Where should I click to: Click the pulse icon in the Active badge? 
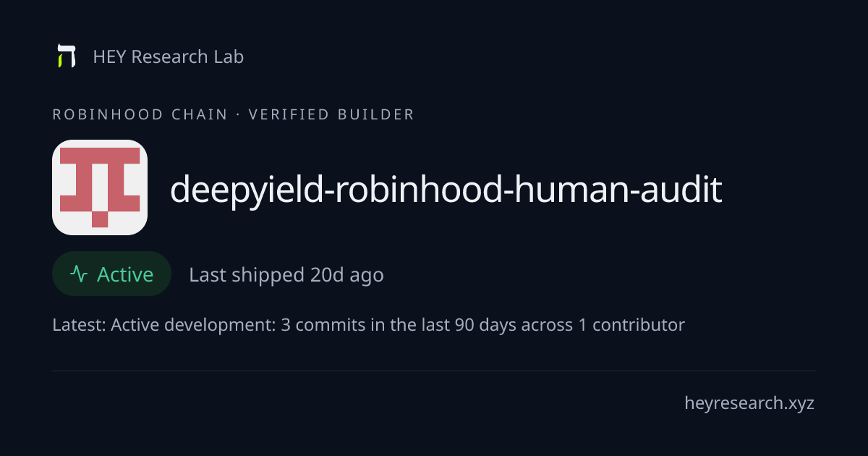(x=79, y=274)
